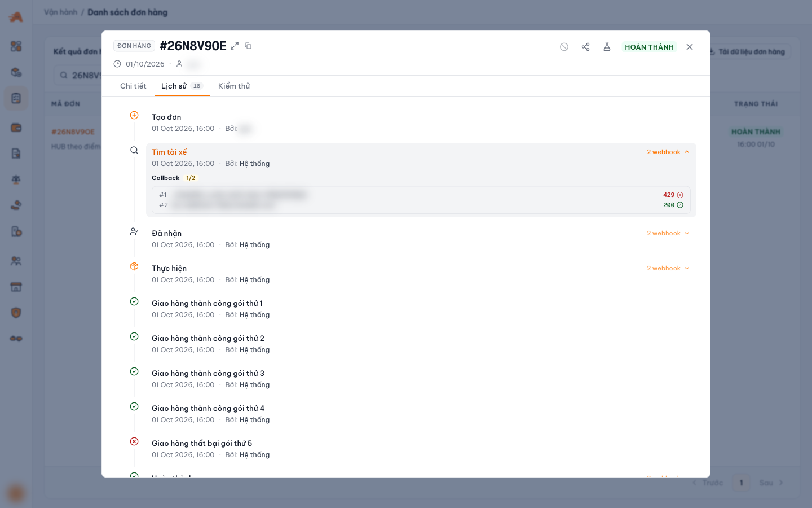This screenshot has width=812, height=508.
Task: Go to next page with Sau
Action: [771, 483]
